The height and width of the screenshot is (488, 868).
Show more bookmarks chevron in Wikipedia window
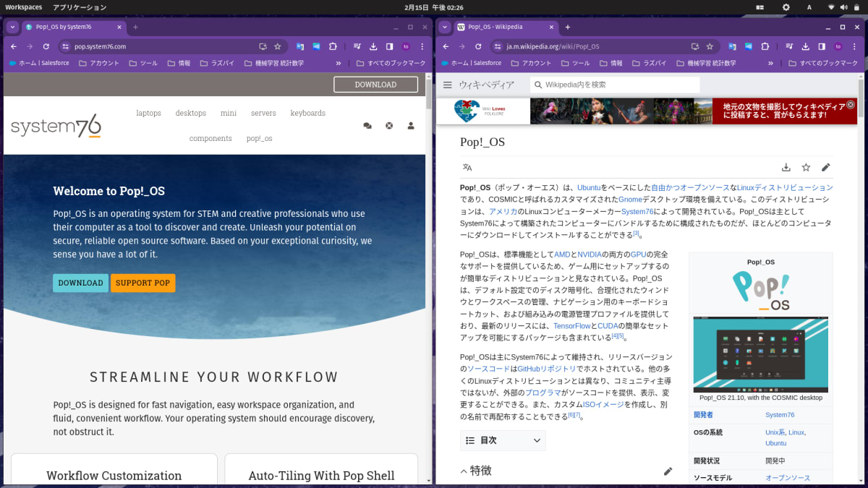pos(771,63)
